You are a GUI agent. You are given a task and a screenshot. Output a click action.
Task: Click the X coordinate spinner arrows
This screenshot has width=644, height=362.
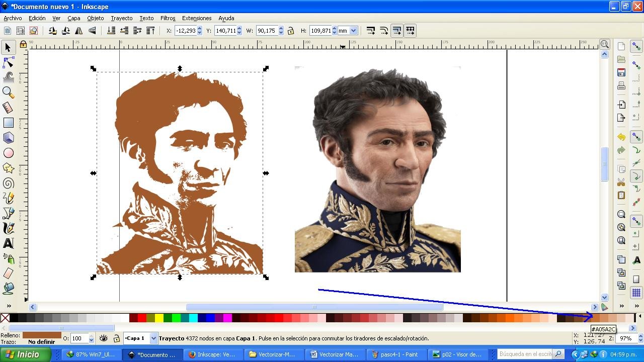pos(199,31)
